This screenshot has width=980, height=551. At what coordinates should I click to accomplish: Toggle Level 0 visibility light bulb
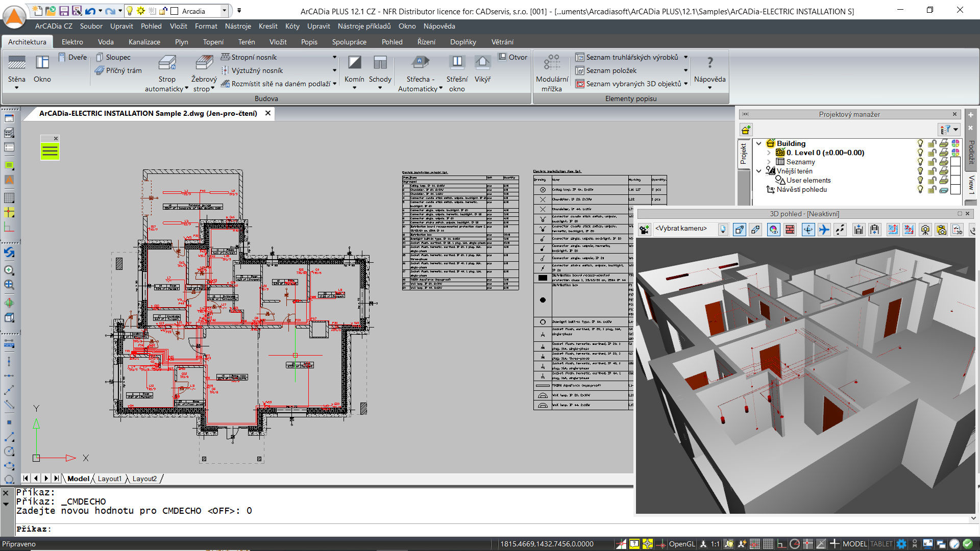(x=920, y=153)
